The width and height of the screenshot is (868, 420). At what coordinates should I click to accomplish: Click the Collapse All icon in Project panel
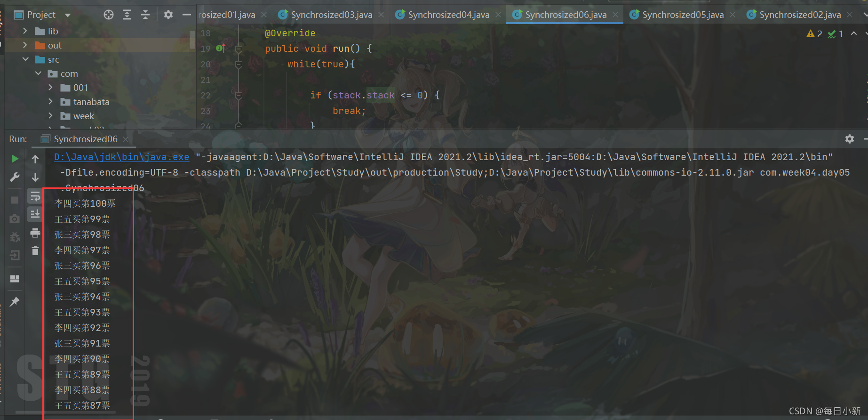click(x=145, y=15)
